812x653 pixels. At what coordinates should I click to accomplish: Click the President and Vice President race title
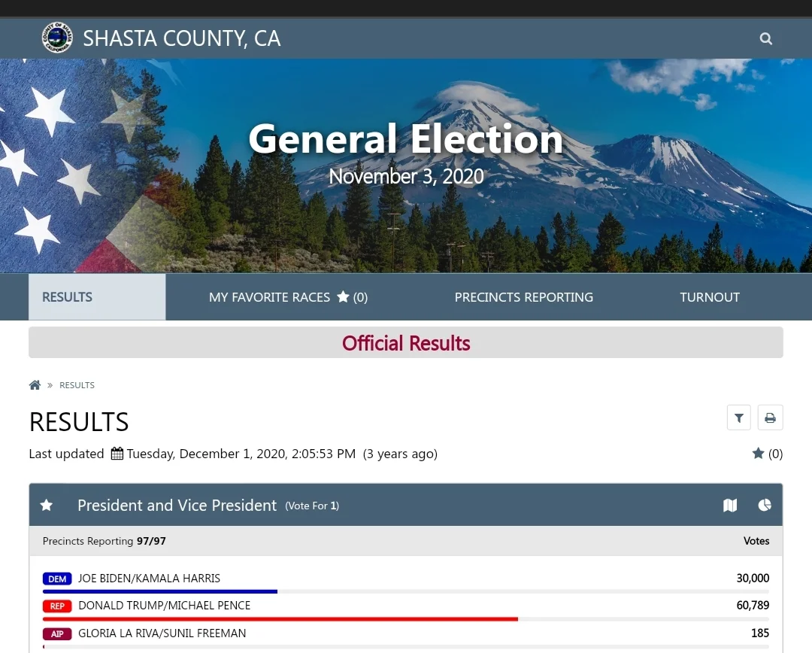click(x=177, y=506)
